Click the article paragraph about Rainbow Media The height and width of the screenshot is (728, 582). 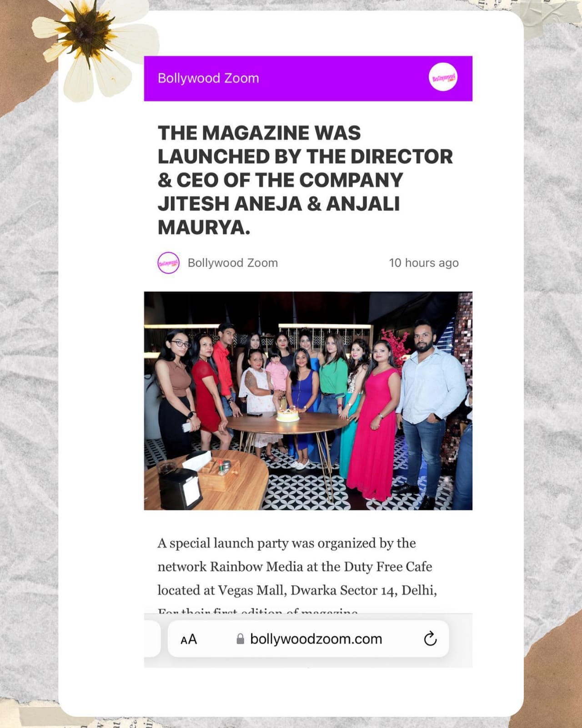(x=297, y=567)
